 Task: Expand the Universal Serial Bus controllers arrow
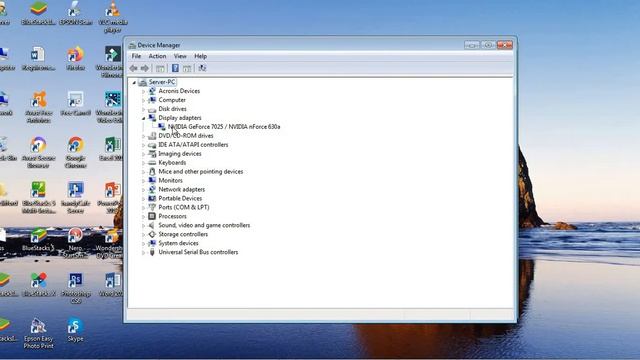(x=143, y=253)
